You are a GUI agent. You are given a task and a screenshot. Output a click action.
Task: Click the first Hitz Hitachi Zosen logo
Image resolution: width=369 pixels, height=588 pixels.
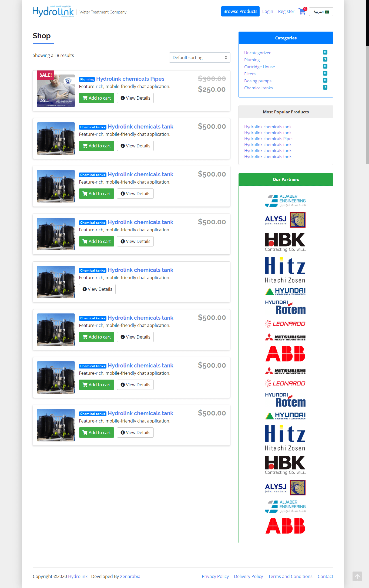coord(285,269)
